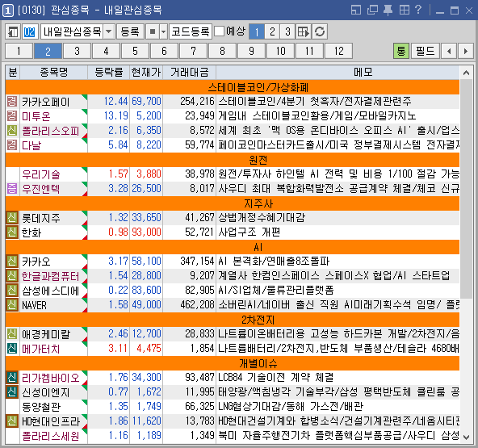Image resolution: width=478 pixels, height=448 pixels.
Task: Select the 동양철관 stock name
Action: 41,407
